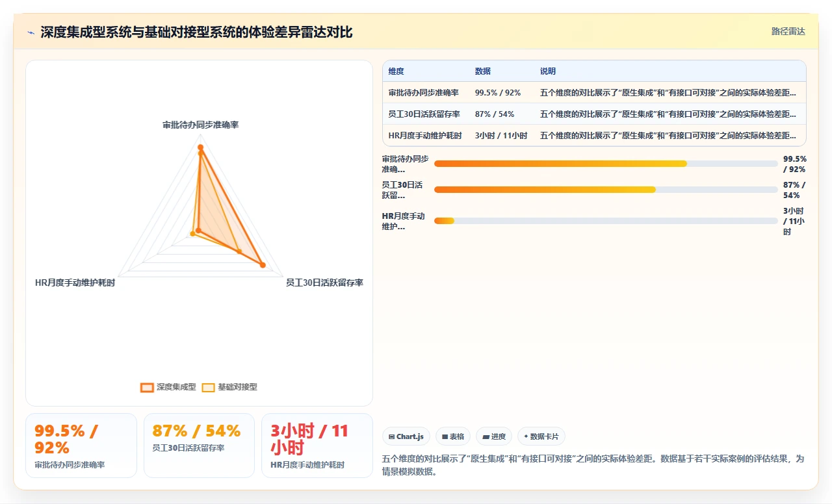Image resolution: width=832 pixels, height=504 pixels.
Task: Click table value 99.5% / 92%
Action: pyautogui.click(x=498, y=93)
